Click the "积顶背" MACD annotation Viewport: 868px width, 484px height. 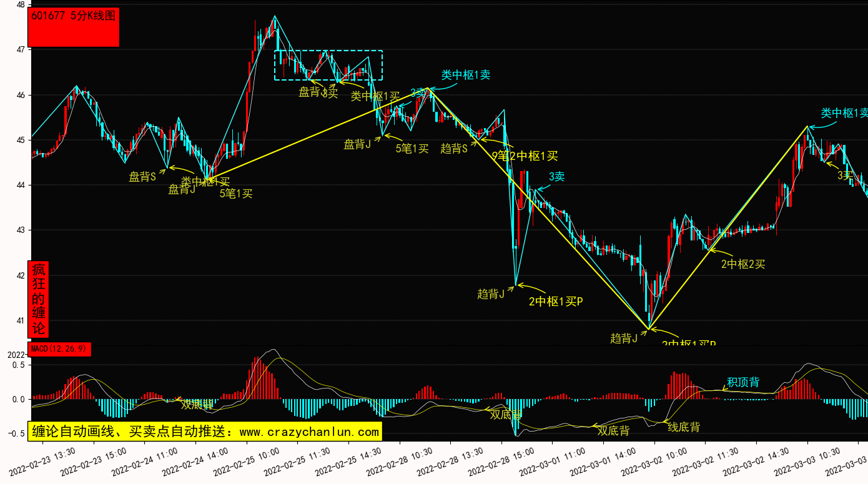743,382
